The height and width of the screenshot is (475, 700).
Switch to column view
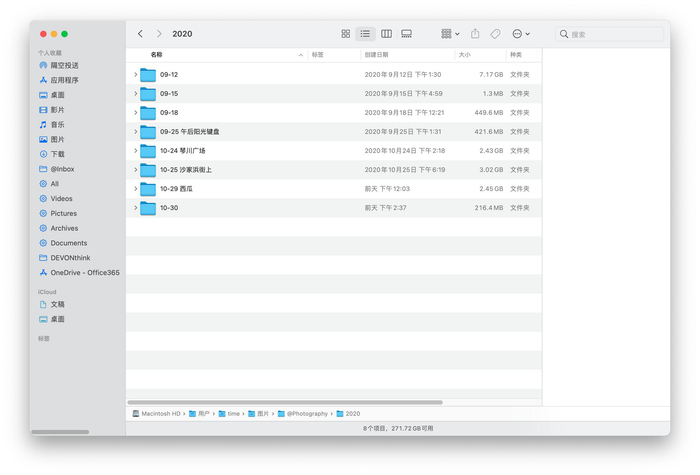pos(387,34)
